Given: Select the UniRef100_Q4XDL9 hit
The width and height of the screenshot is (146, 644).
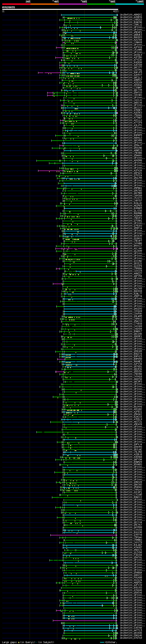Looking at the screenshot, I should click(x=131, y=55).
